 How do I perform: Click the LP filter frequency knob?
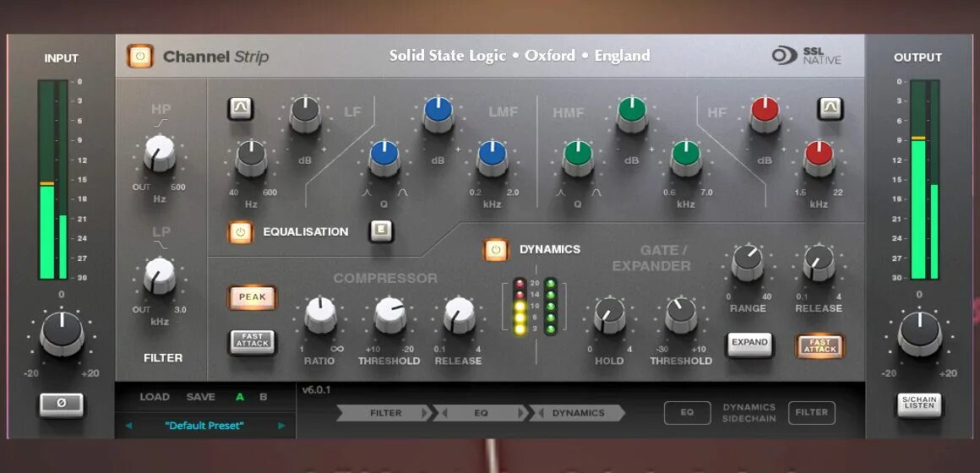click(160, 276)
